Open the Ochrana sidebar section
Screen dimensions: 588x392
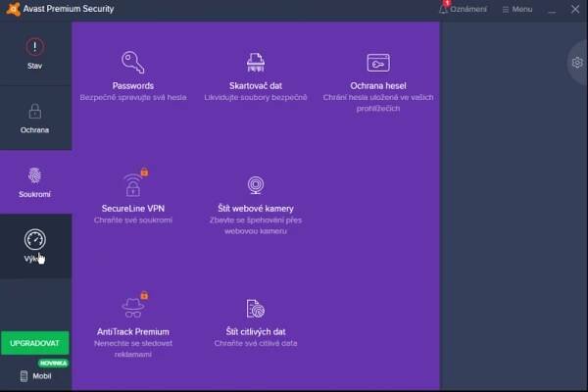click(35, 119)
